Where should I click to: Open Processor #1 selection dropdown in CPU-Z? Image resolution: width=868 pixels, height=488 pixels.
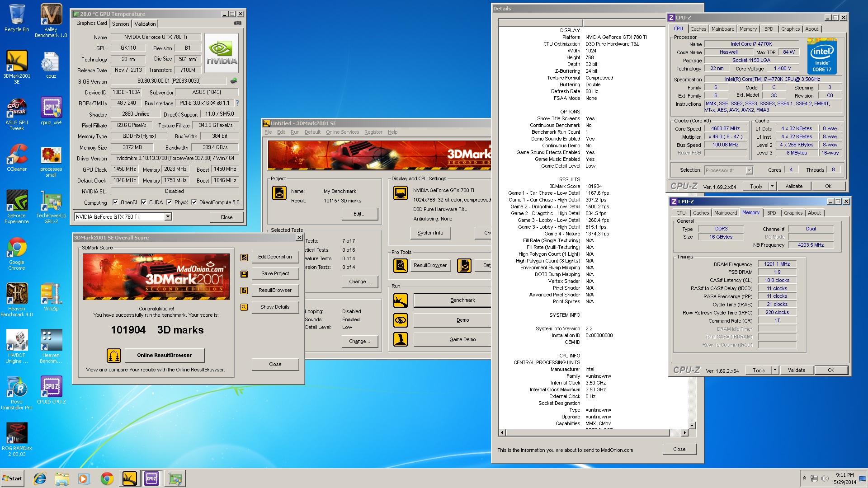tap(749, 170)
